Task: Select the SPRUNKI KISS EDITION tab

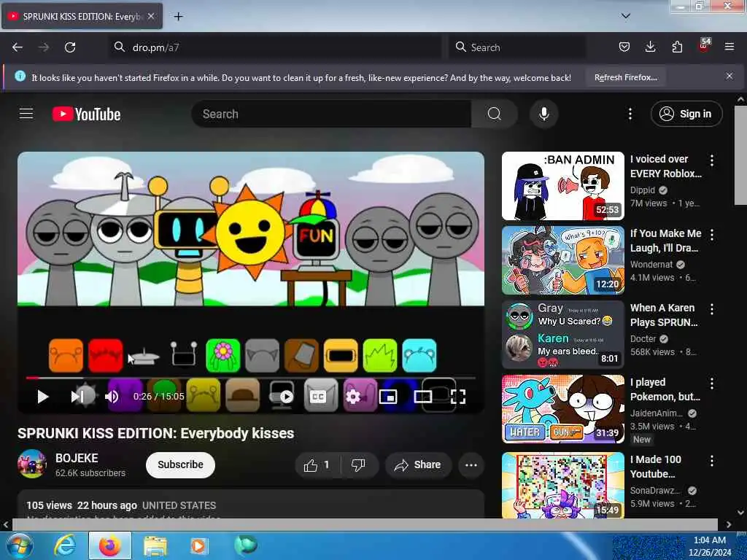Action: [82, 16]
